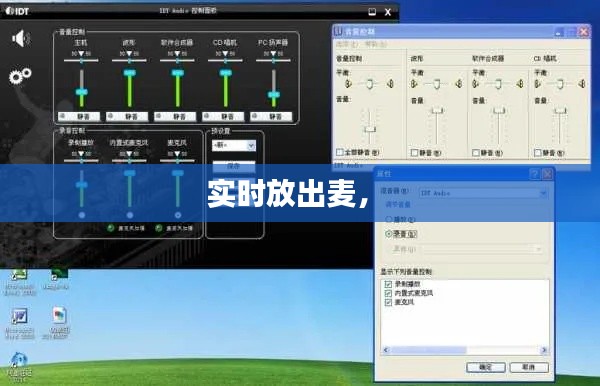Image resolution: width=600 pixels, height=386 pixels.
Task: Open the 选项 menu in volume control window
Action: (x=347, y=45)
